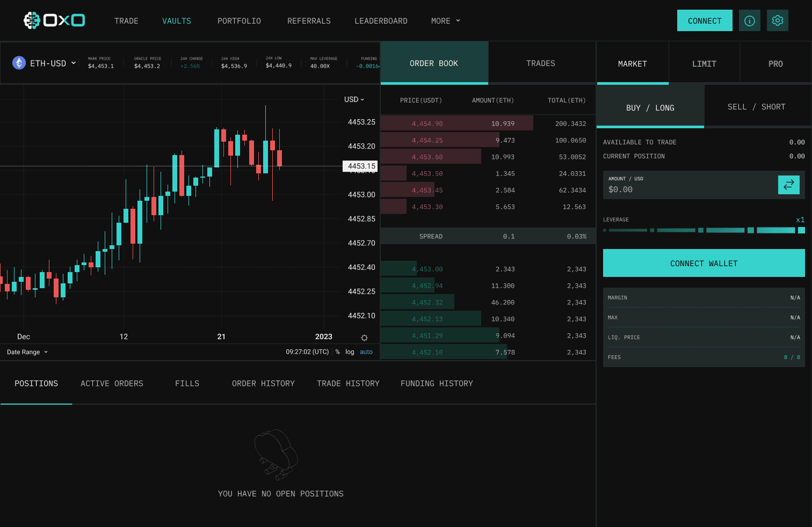
Task: Toggle log scale on chart
Action: [350, 352]
